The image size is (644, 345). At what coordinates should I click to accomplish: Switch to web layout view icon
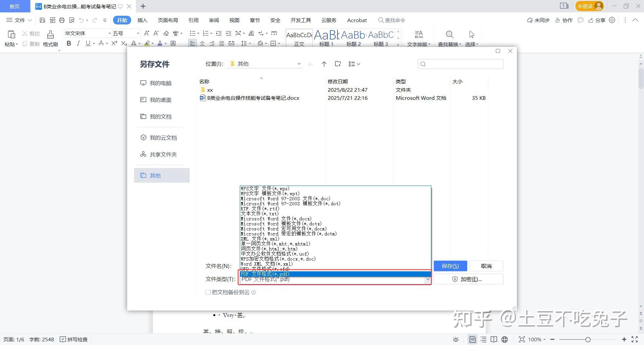504,339
